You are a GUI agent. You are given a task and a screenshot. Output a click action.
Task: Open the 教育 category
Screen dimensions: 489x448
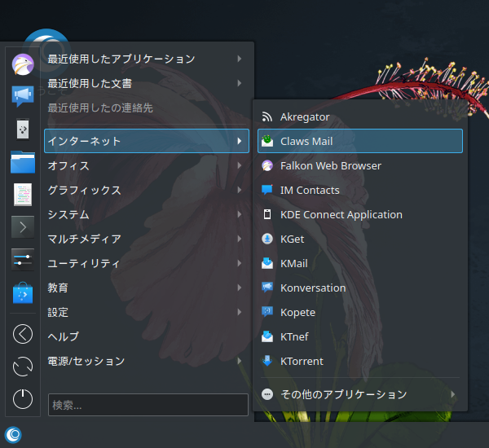(147, 288)
